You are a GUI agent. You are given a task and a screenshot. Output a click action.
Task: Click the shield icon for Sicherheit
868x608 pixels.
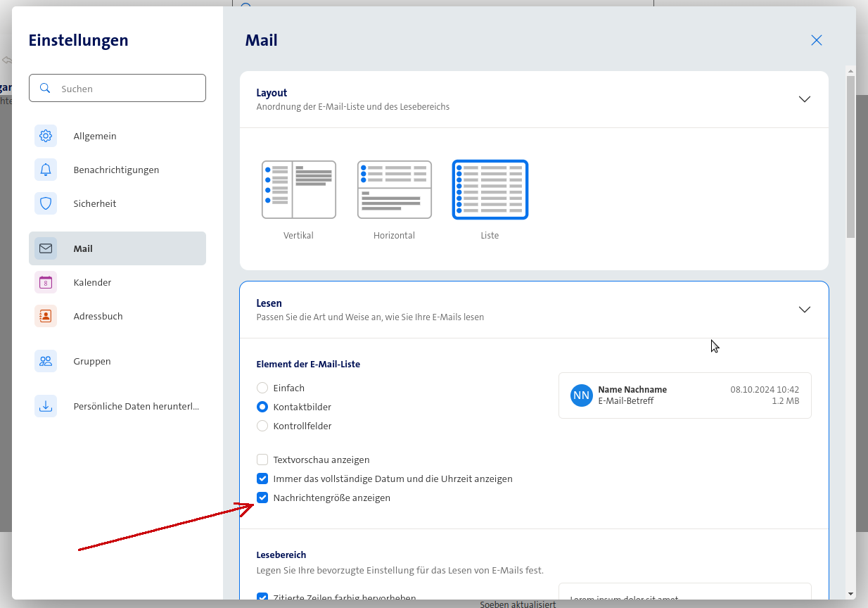pos(46,203)
